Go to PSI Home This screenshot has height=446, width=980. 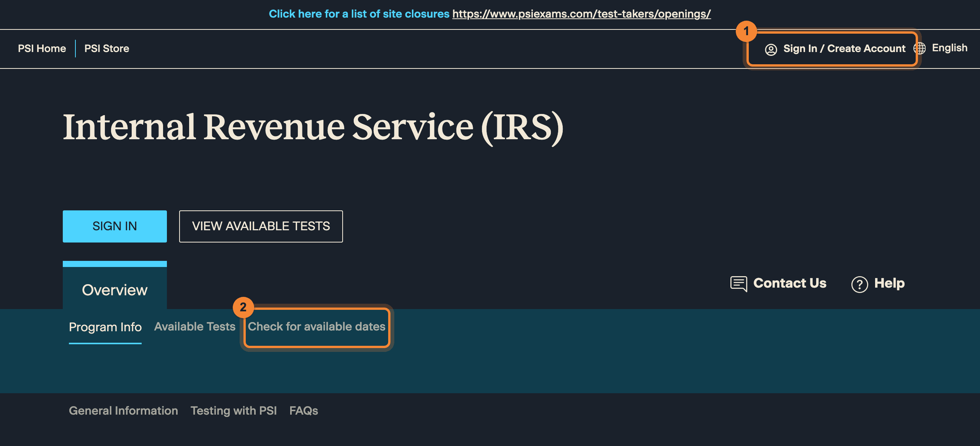[42, 49]
